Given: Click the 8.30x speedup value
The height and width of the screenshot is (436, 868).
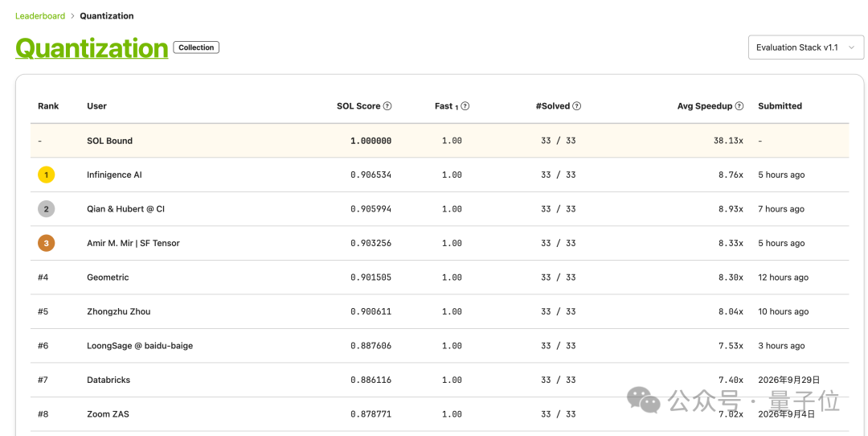Looking at the screenshot, I should click(731, 278).
